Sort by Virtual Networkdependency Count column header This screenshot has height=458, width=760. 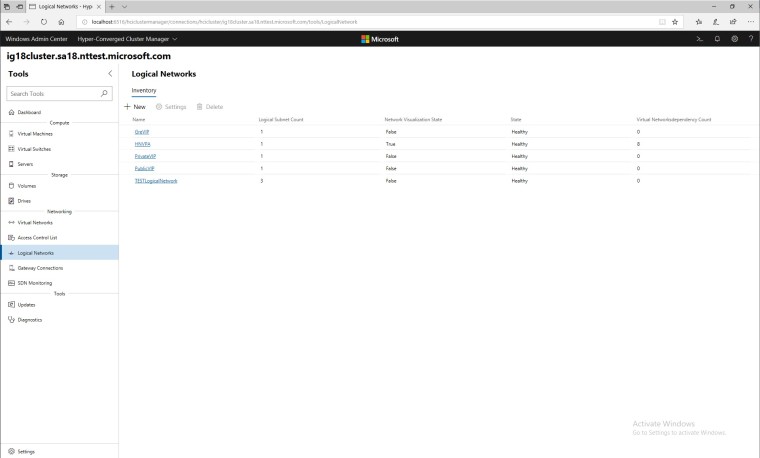pyautogui.click(x=674, y=119)
